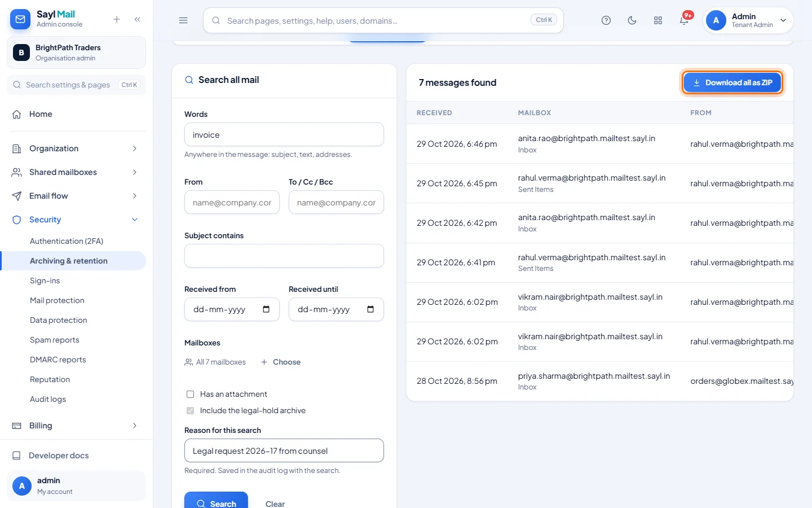Open calendar picker in Received from

coord(266,309)
